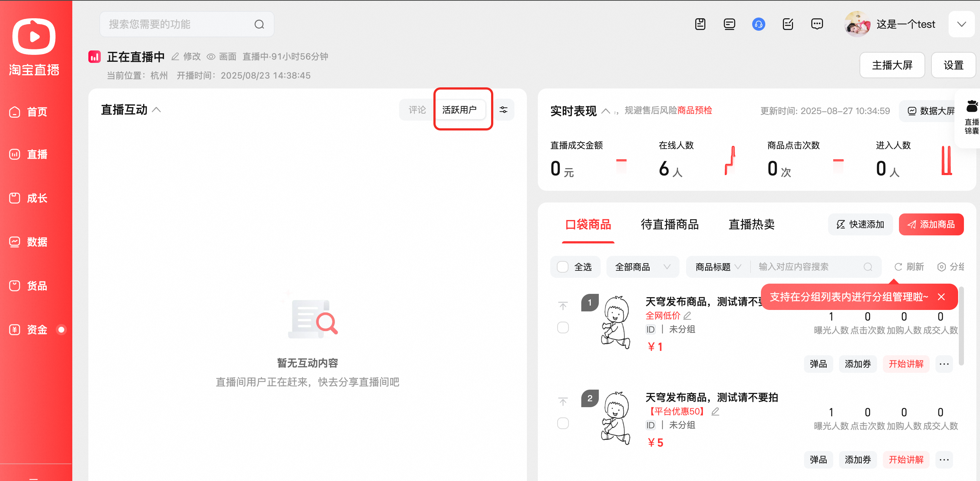The image size is (980, 481).
Task: Click the red 添加商品 button
Action: click(x=931, y=225)
